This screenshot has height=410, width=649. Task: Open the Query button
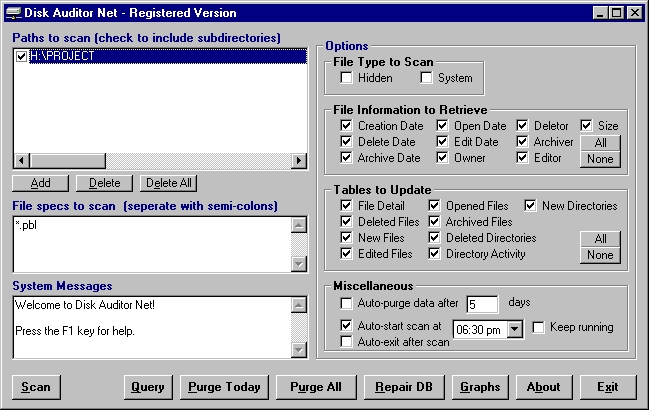pos(148,387)
